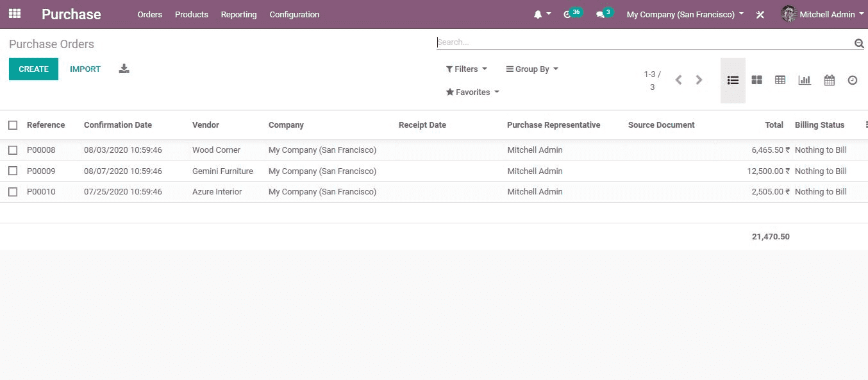Open the apps grid menu icon

(x=15, y=13)
